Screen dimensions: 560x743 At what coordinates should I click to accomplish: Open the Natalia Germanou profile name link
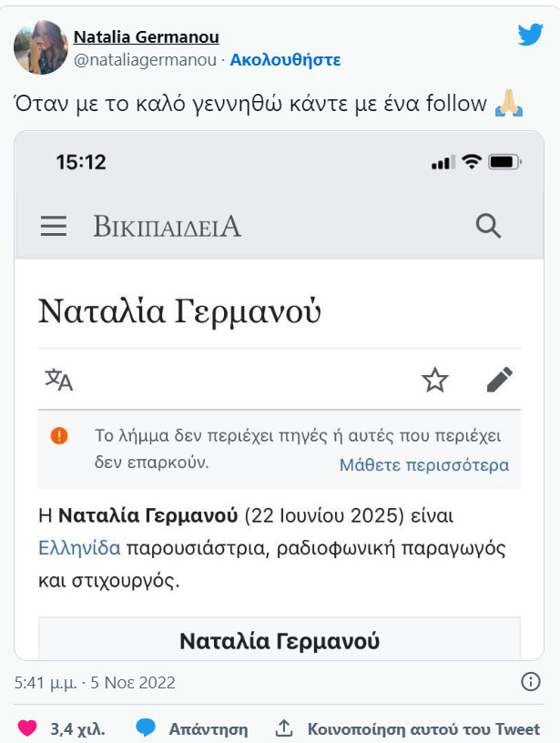[x=146, y=37]
